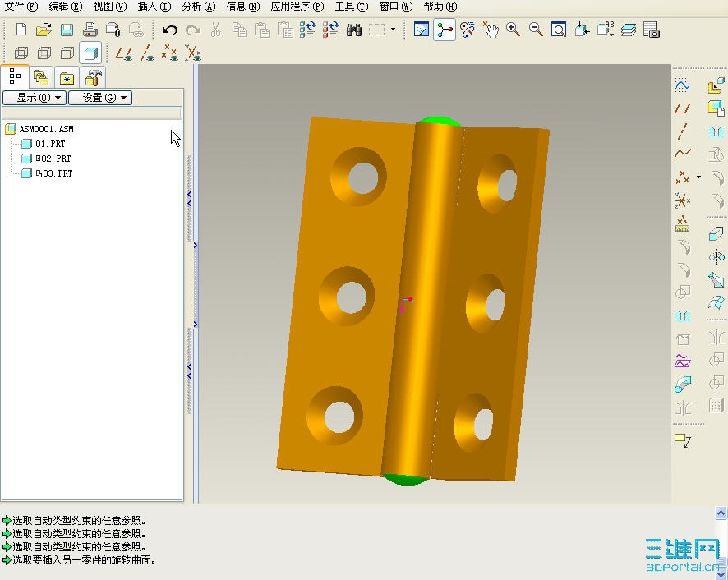
Task: Click the Refit model to screen icon
Action: [x=559, y=30]
